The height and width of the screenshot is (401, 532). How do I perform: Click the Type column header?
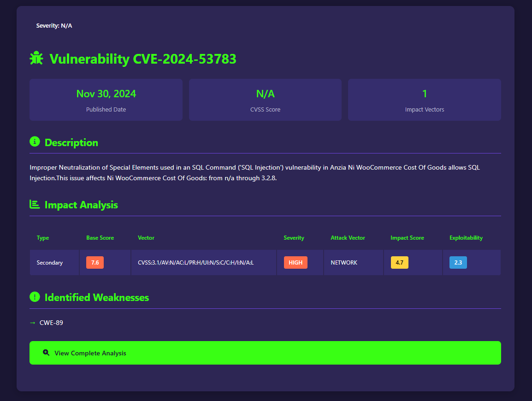coord(43,238)
